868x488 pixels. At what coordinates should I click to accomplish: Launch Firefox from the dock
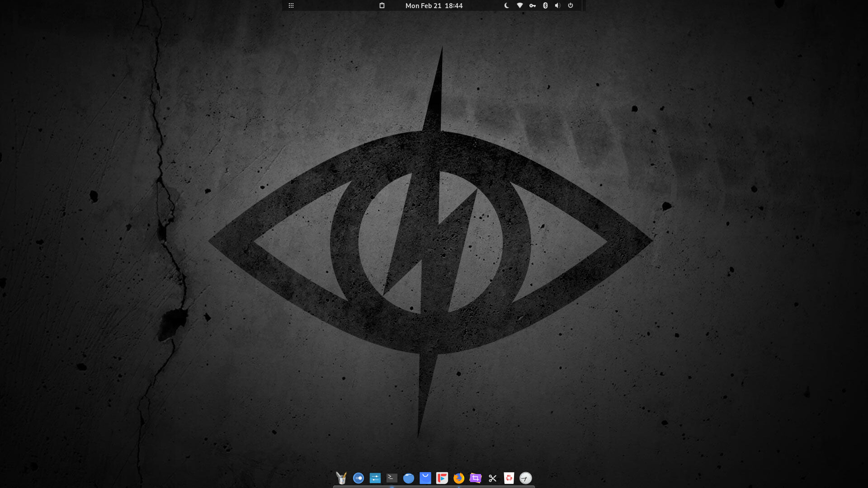point(458,478)
